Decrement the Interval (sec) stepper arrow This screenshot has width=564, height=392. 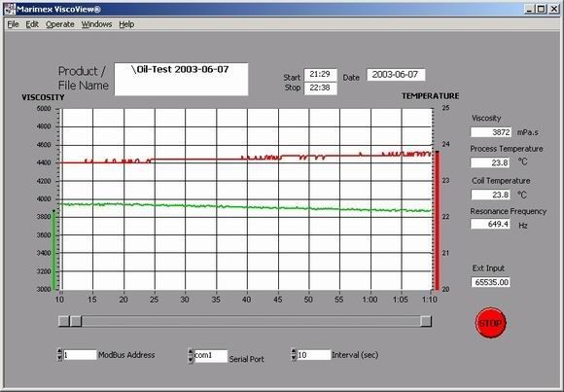coord(294,358)
